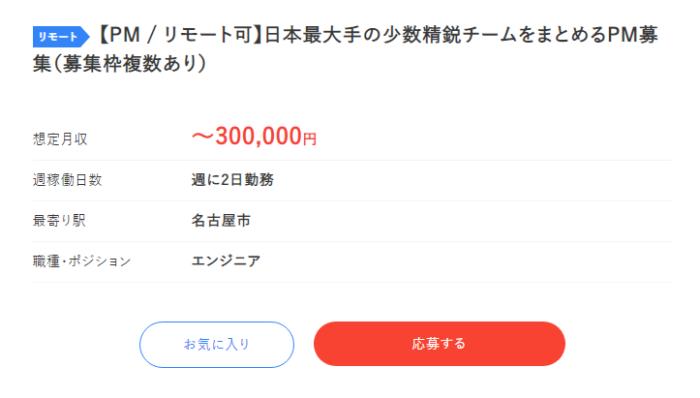The height and width of the screenshot is (398, 700).
Task: Select the 〜300,000 salary amount
Action: click(247, 136)
